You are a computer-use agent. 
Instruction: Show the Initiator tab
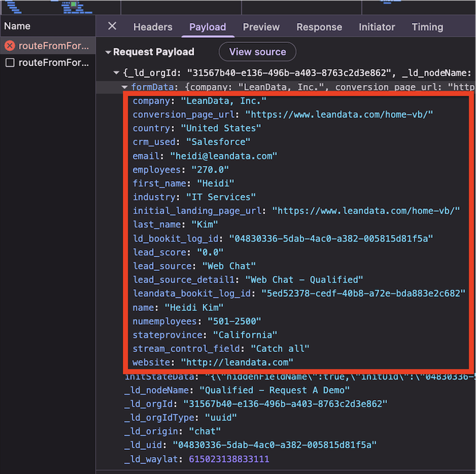(377, 27)
